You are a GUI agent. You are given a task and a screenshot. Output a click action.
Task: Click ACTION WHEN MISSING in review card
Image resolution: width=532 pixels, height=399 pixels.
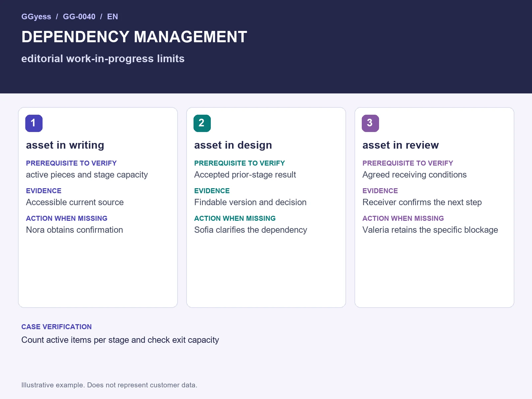pos(403,218)
